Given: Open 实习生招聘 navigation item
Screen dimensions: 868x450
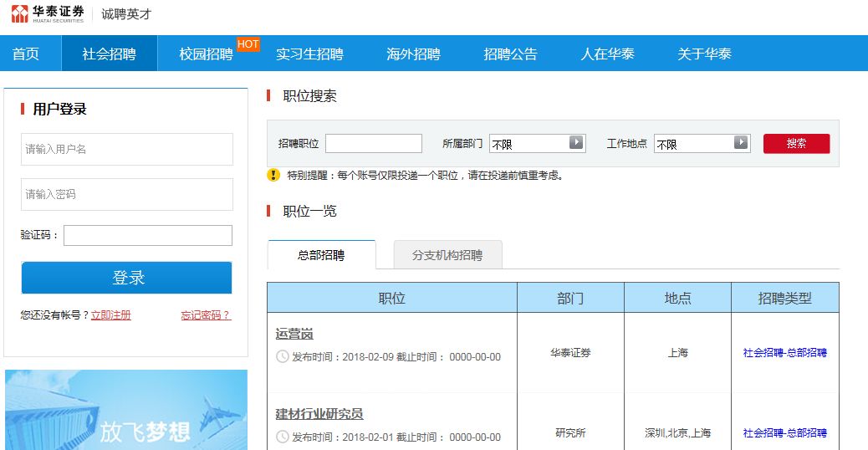Looking at the screenshot, I should [309, 54].
